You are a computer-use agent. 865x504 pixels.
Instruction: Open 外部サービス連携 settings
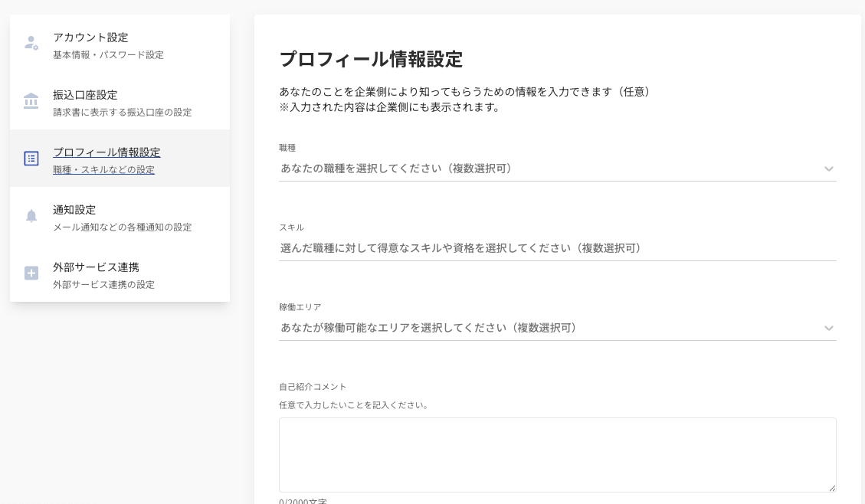pyautogui.click(x=96, y=267)
